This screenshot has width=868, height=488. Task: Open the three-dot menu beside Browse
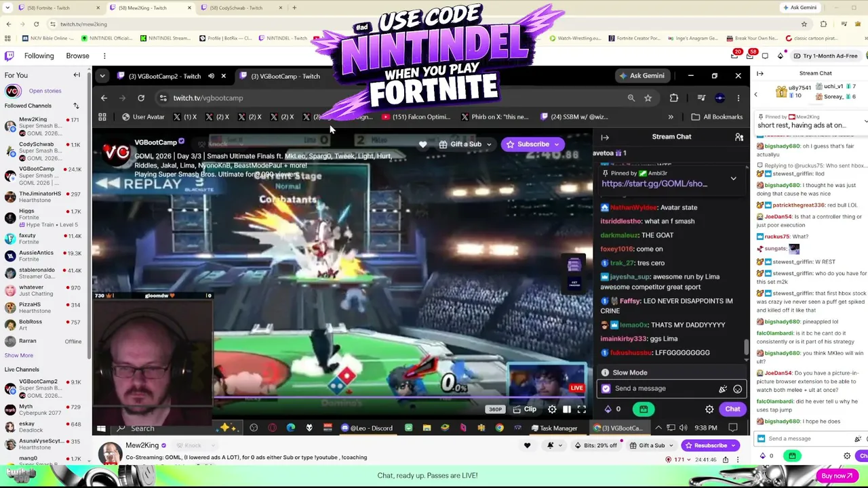(x=104, y=56)
